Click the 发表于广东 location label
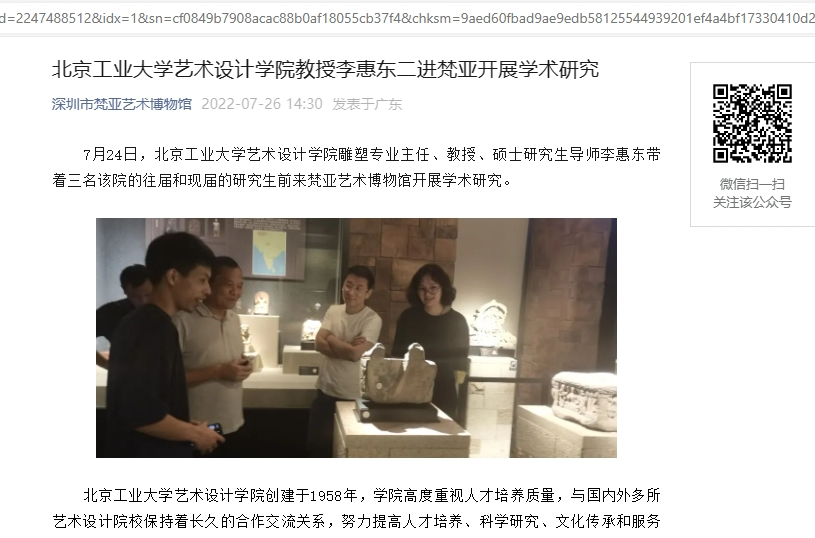 point(367,104)
